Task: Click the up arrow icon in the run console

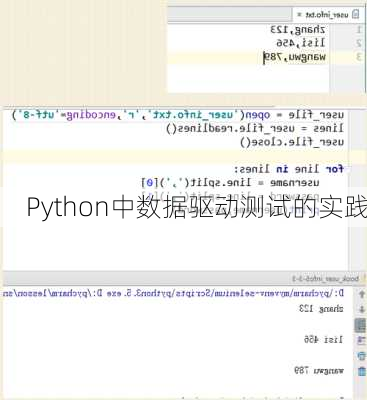Action: (361, 294)
